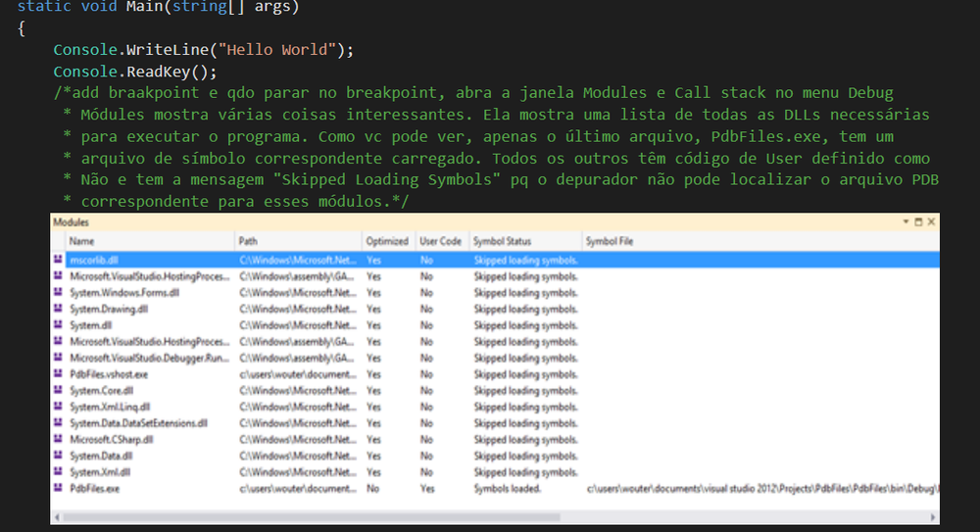Select the icon beside System.Xml.dll
This screenshot has width=980, height=532.
click(x=59, y=471)
